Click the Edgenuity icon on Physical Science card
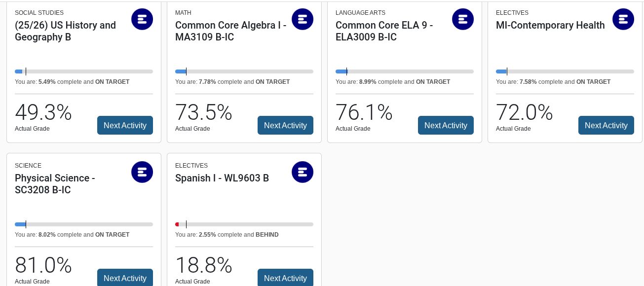 point(142,172)
